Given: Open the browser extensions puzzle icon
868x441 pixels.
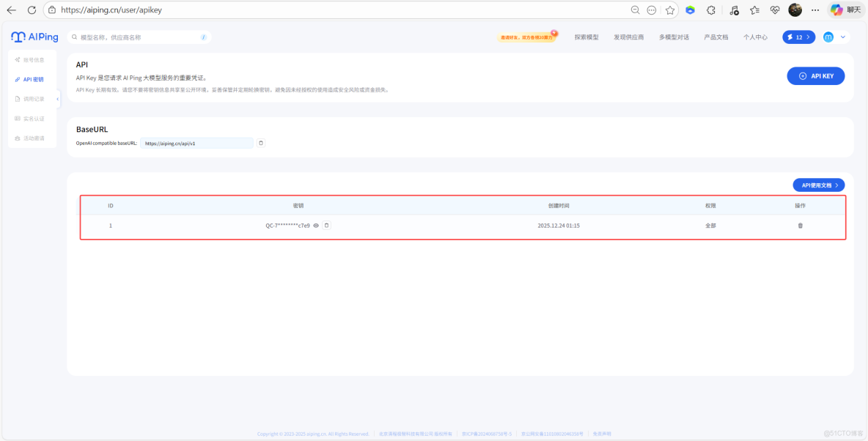Looking at the screenshot, I should (710, 10).
